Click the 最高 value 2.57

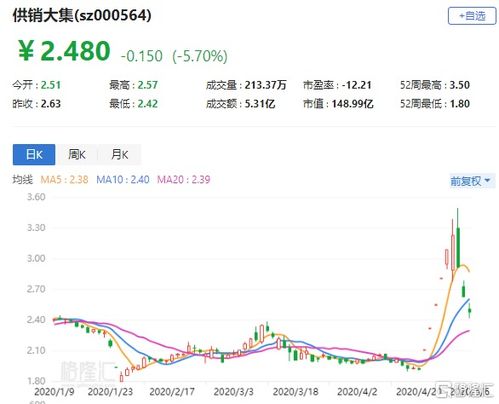pyautogui.click(x=148, y=85)
